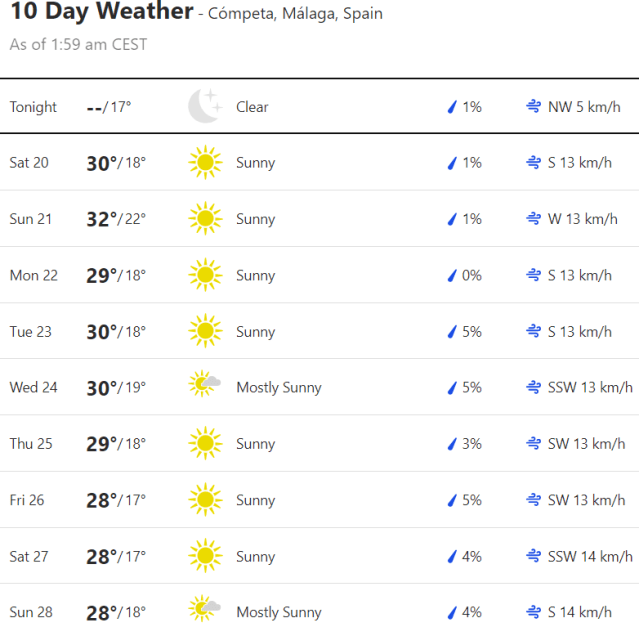
Task: Click the sun icon for Sat 20
Action: (x=204, y=162)
